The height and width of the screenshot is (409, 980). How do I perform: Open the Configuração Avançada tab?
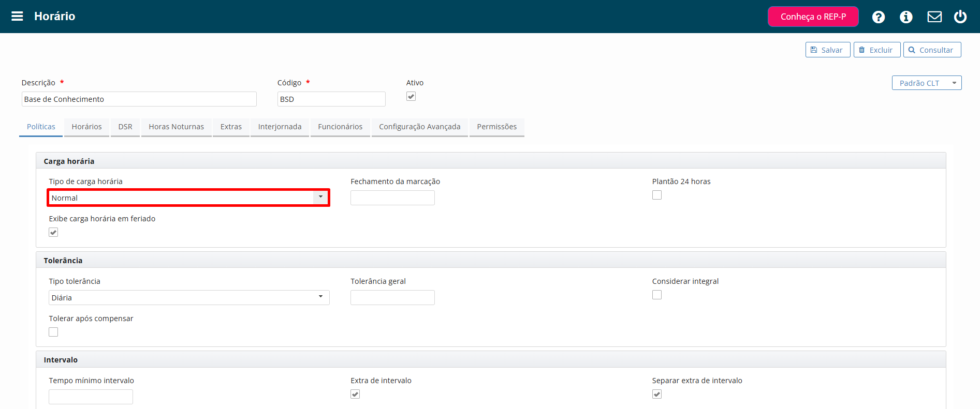point(420,127)
